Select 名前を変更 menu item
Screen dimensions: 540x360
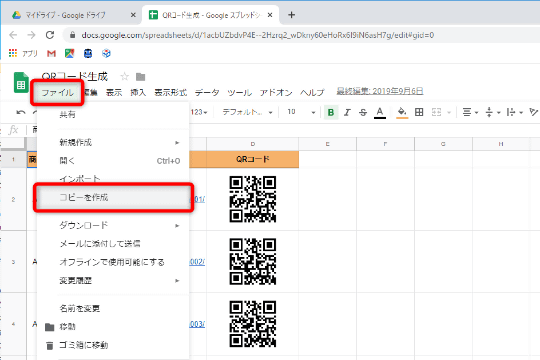click(113, 308)
